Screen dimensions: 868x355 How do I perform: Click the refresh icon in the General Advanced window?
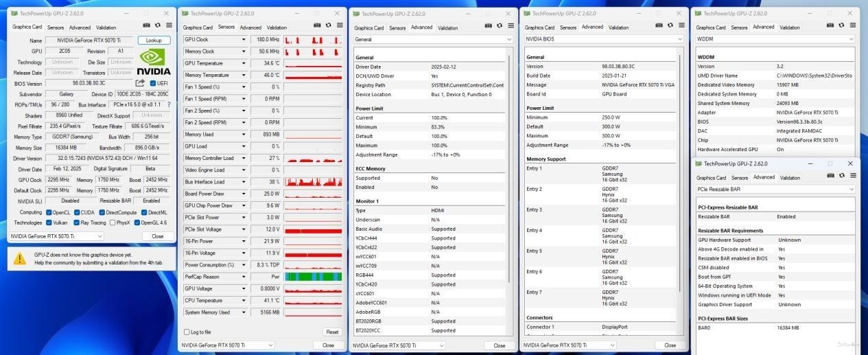click(500, 26)
